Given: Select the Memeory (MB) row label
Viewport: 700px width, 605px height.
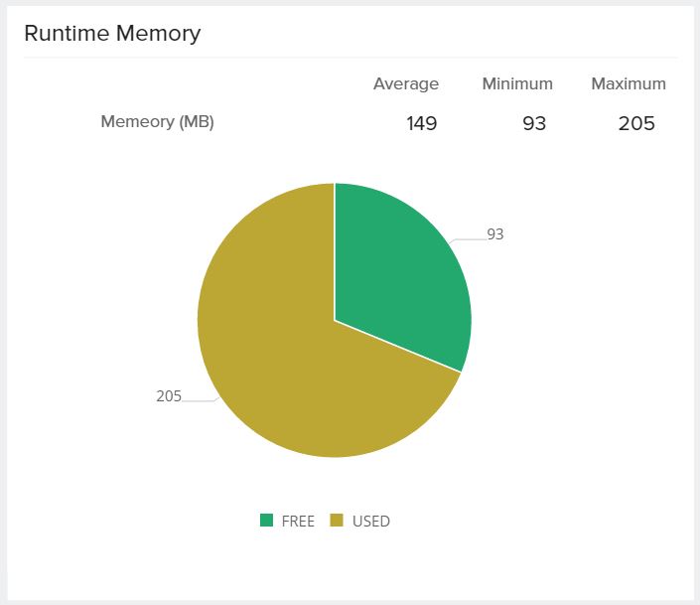Looking at the screenshot, I should pyautogui.click(x=157, y=122).
